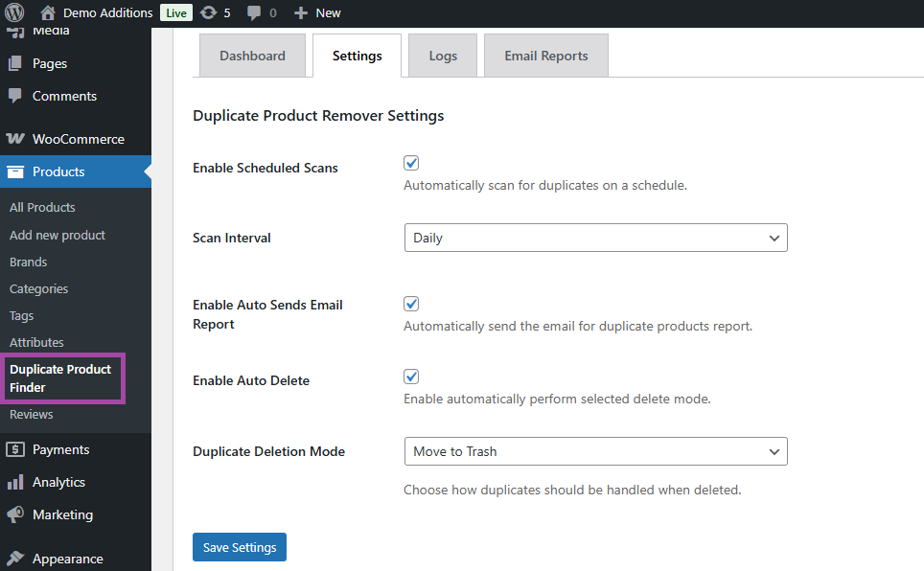Open the Logs tab

[x=443, y=56]
